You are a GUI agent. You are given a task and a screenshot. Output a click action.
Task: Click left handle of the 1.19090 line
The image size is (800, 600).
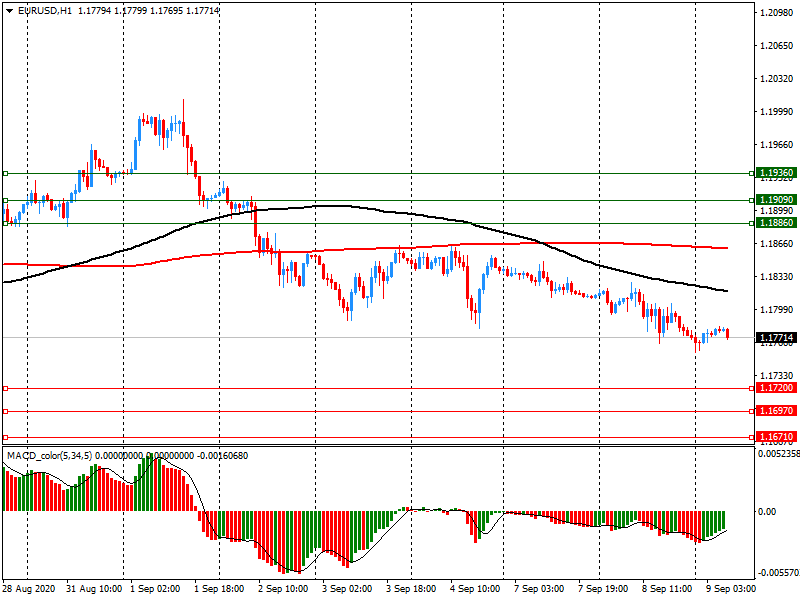(x=5, y=200)
